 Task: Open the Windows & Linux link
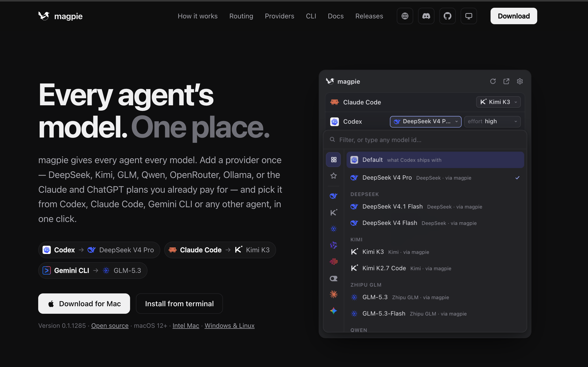(229, 326)
